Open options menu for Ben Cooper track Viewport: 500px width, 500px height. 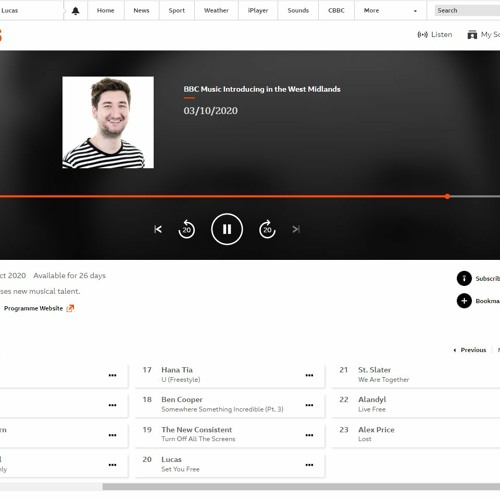pyautogui.click(x=309, y=405)
